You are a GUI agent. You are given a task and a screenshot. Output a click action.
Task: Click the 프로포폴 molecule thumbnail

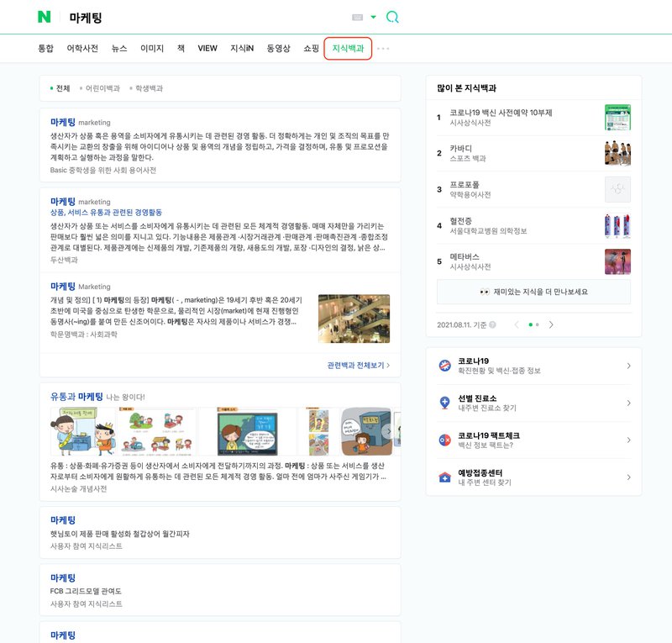coord(617,189)
